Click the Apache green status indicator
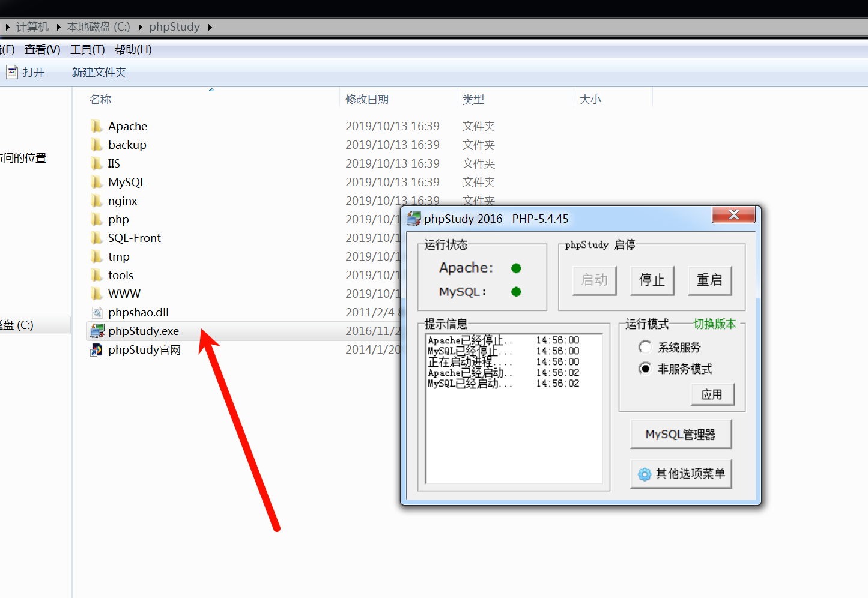Image resolution: width=868 pixels, height=598 pixels. [x=516, y=268]
